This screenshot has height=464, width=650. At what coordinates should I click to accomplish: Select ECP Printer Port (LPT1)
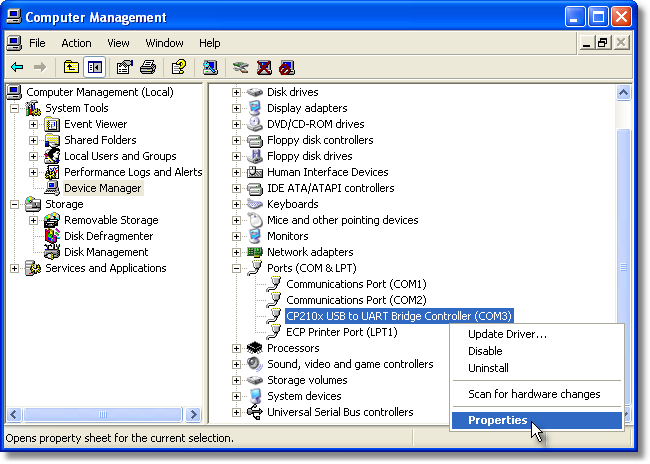click(342, 332)
